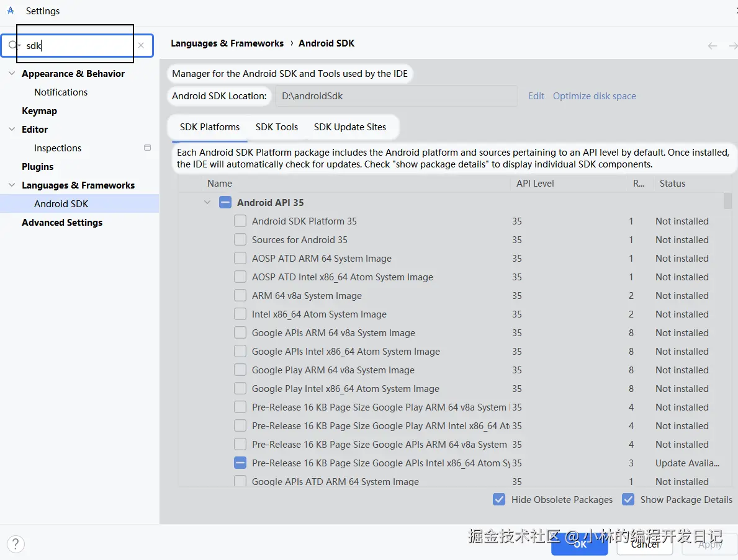Screen dimensions: 738x560
Task: Check ARM 64 v8a System Image
Action: coord(240,295)
